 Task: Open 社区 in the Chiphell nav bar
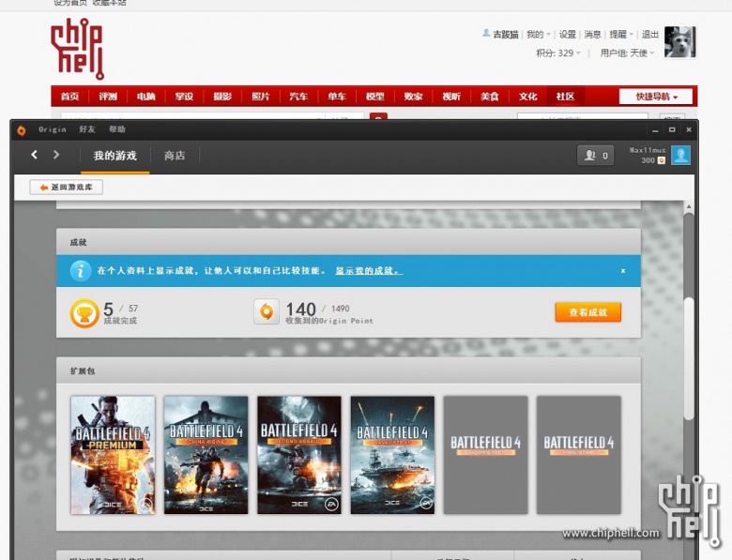tap(565, 97)
